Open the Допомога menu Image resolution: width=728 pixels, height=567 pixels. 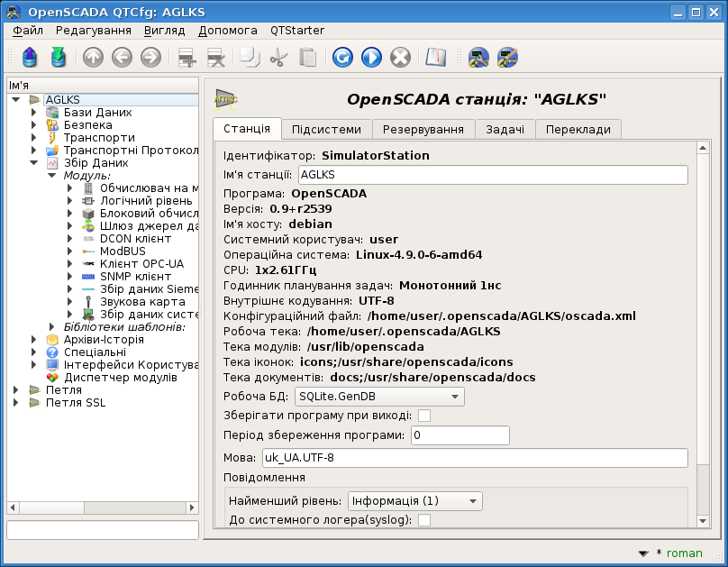pyautogui.click(x=227, y=31)
